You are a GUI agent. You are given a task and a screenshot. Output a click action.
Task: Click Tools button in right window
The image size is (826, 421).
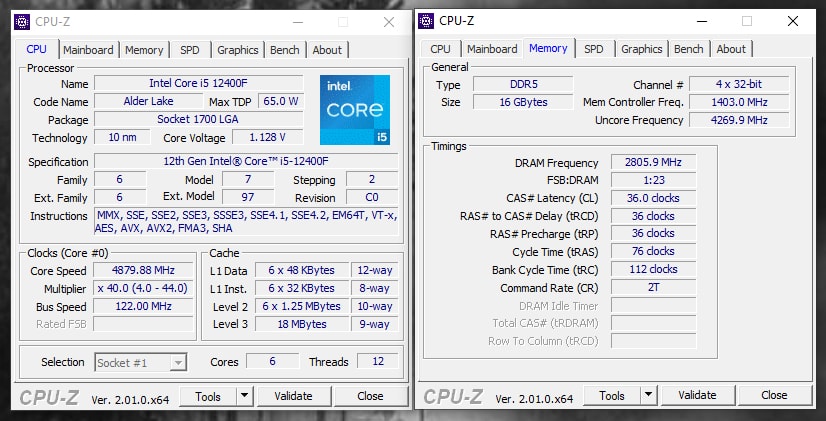[x=612, y=395]
